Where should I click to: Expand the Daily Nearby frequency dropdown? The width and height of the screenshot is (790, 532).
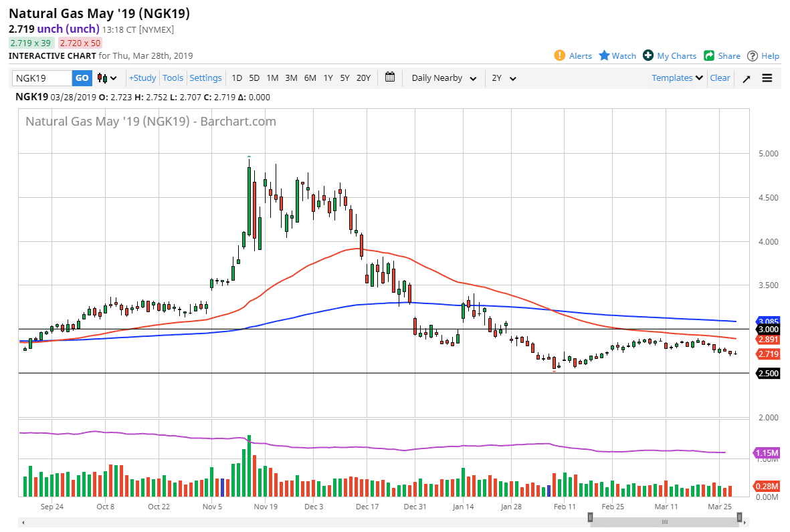[x=444, y=78]
